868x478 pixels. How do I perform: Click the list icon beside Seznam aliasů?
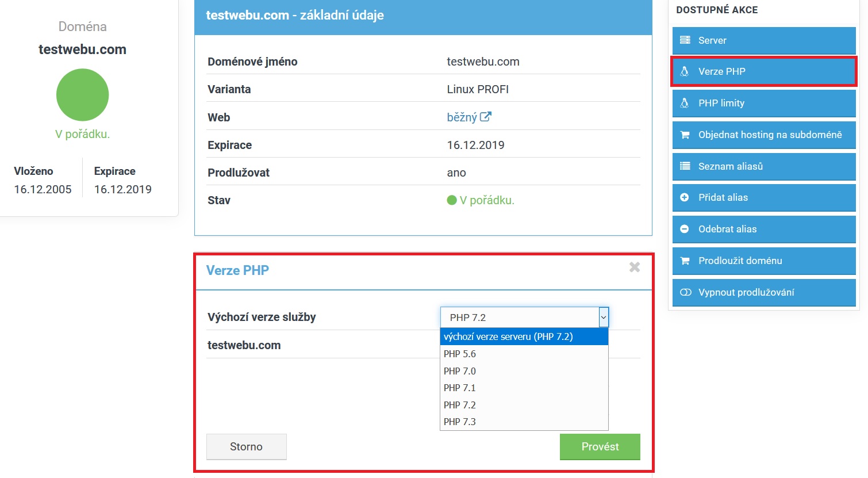coord(685,166)
